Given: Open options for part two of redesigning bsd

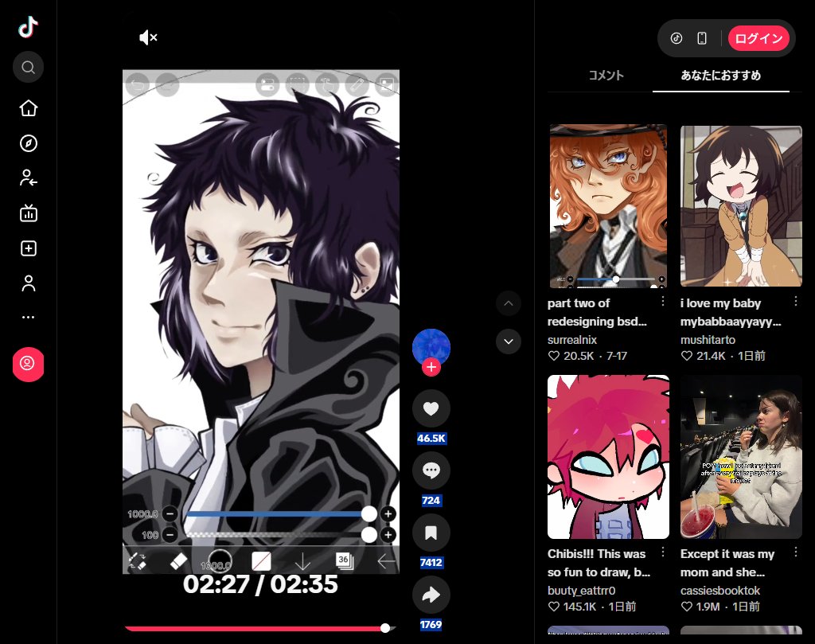Looking at the screenshot, I should point(663,302).
